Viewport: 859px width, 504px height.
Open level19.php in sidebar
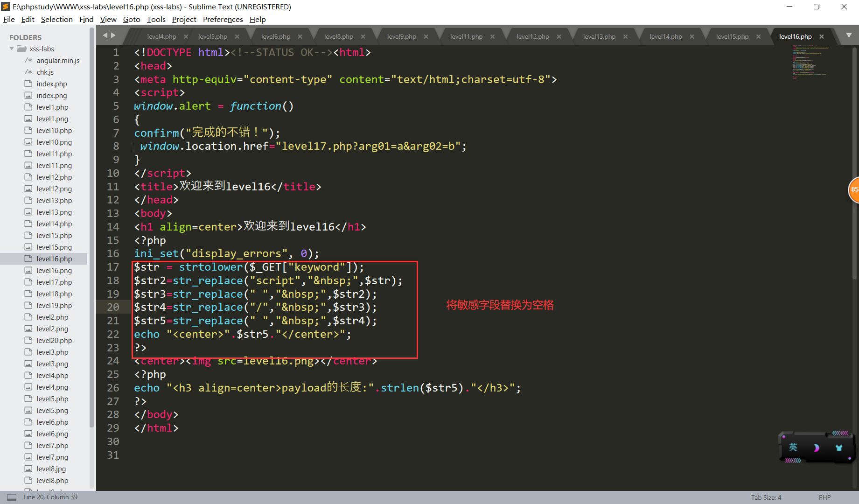[x=54, y=306]
